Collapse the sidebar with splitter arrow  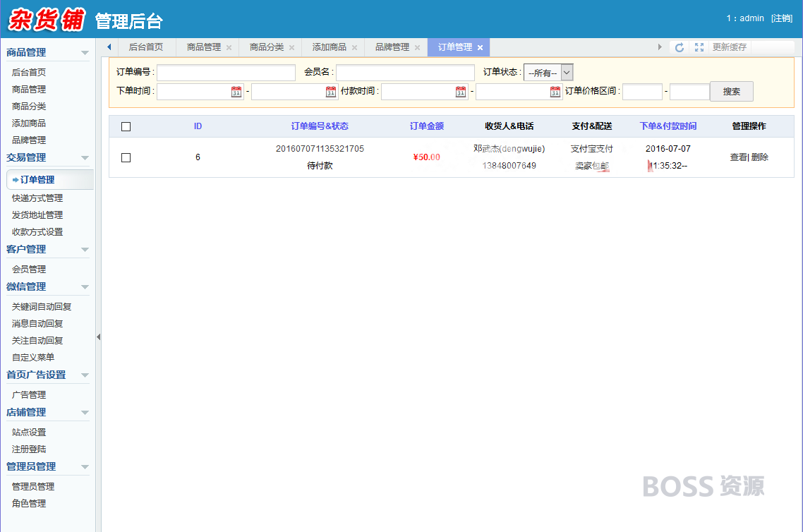click(x=98, y=337)
